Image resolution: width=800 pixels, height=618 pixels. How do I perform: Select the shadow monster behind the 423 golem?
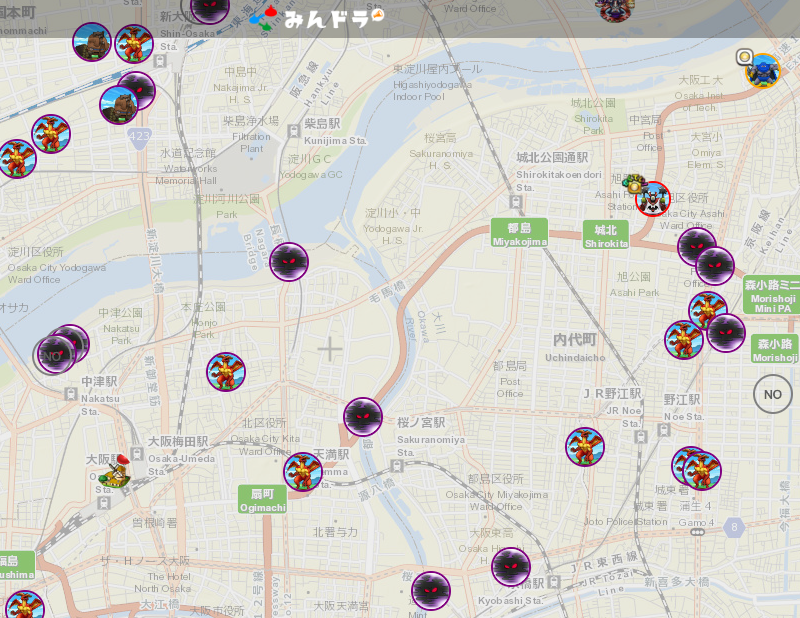point(137,91)
